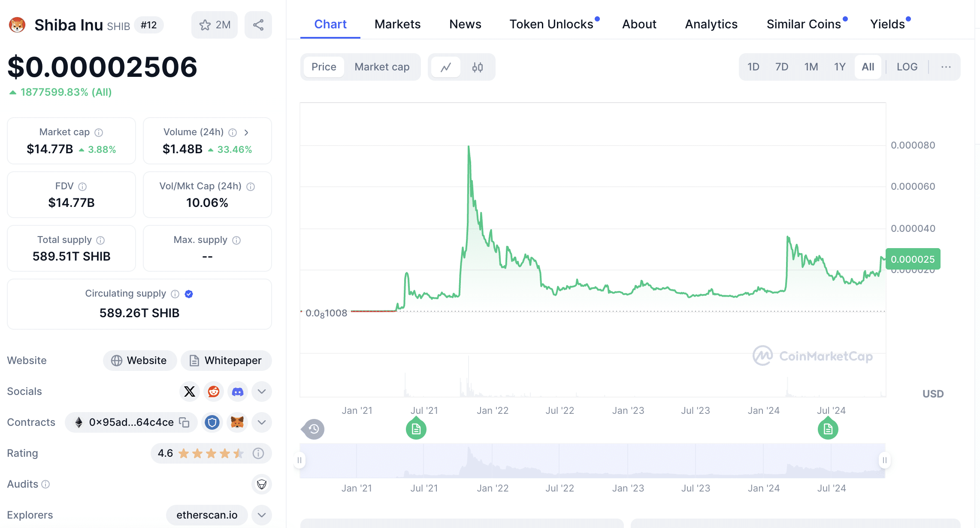Open the Website link
980x528 pixels.
point(140,361)
